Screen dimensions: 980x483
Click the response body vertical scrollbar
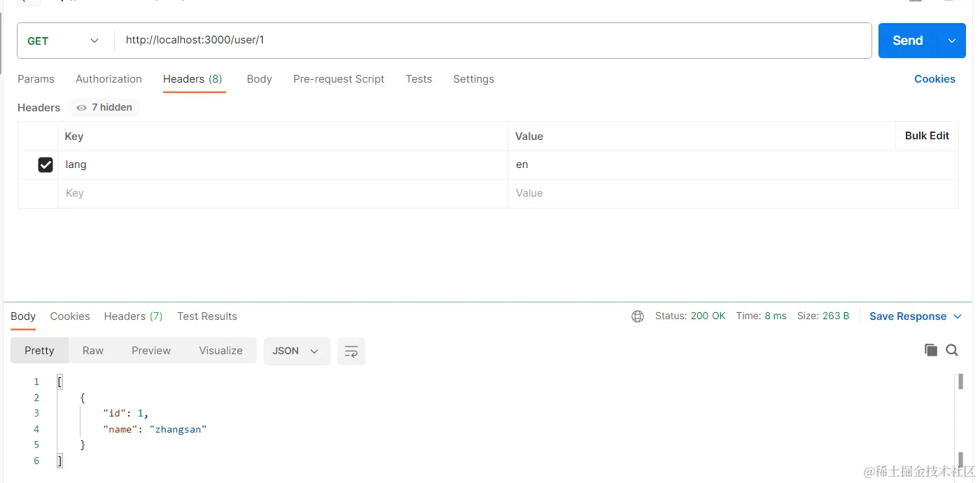tap(960, 421)
